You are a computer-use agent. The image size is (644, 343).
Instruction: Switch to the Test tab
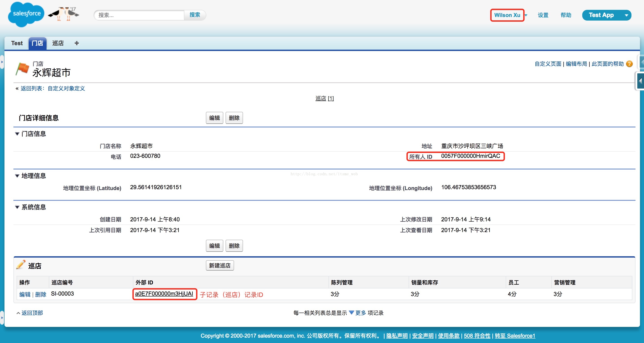(17, 43)
